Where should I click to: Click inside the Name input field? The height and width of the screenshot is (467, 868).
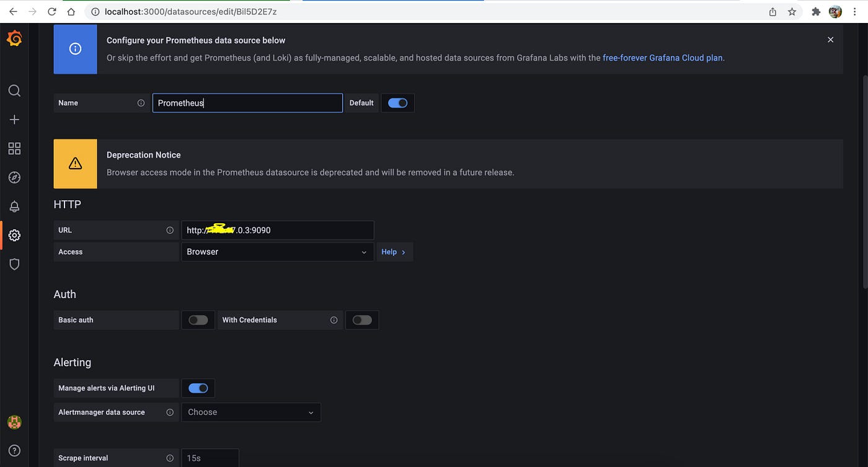(247, 102)
